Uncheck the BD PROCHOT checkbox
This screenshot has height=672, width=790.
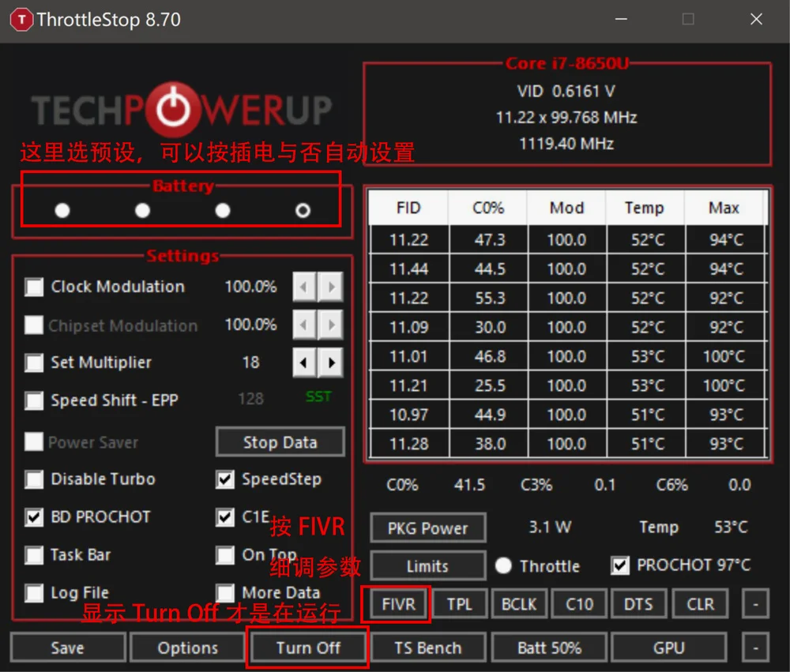coord(34,517)
